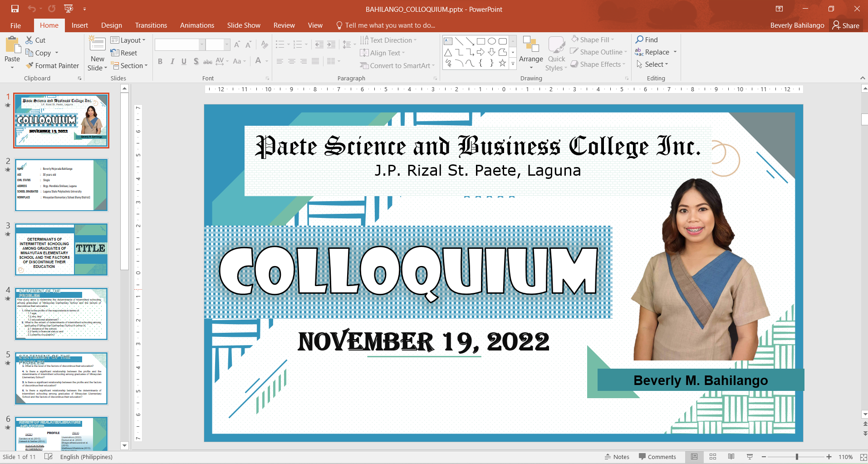Clear all formatting with the eraser A icon
The width and height of the screenshot is (868, 464).
[265, 44]
